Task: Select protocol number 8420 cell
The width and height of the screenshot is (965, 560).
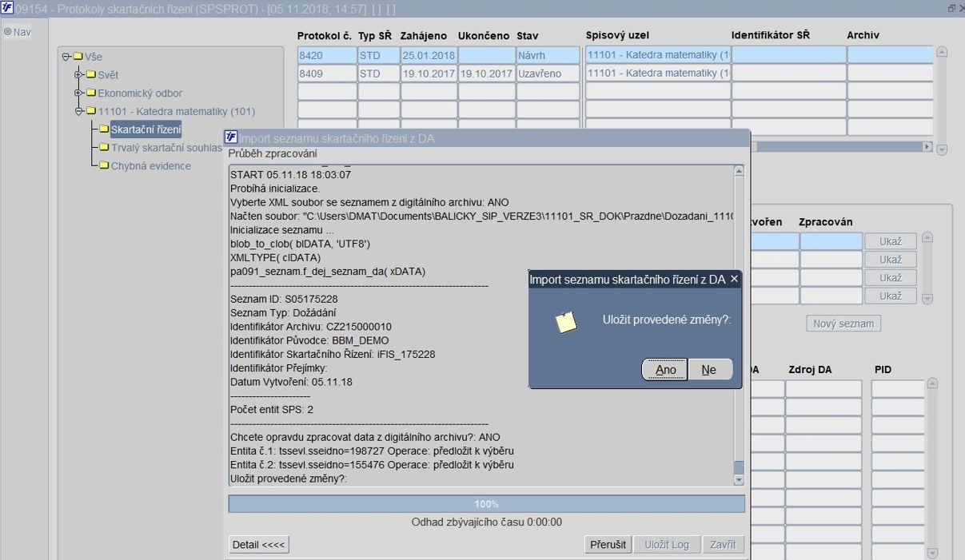Action: click(327, 55)
